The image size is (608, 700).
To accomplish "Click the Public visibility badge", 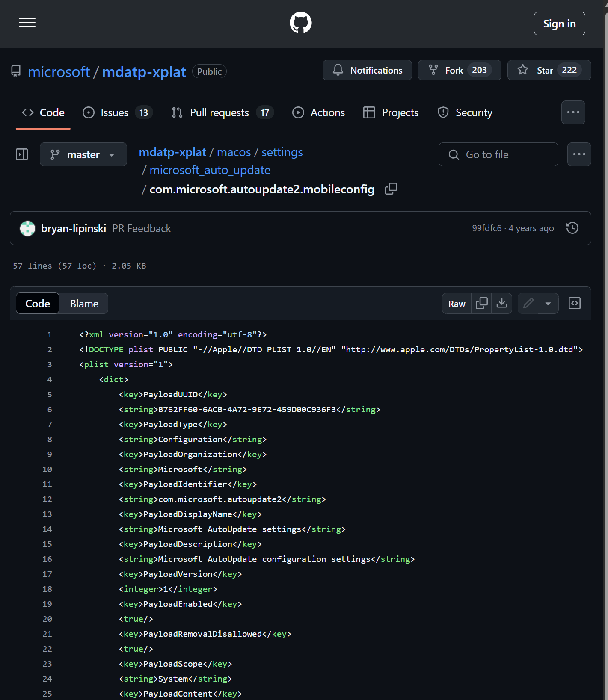I will (209, 71).
